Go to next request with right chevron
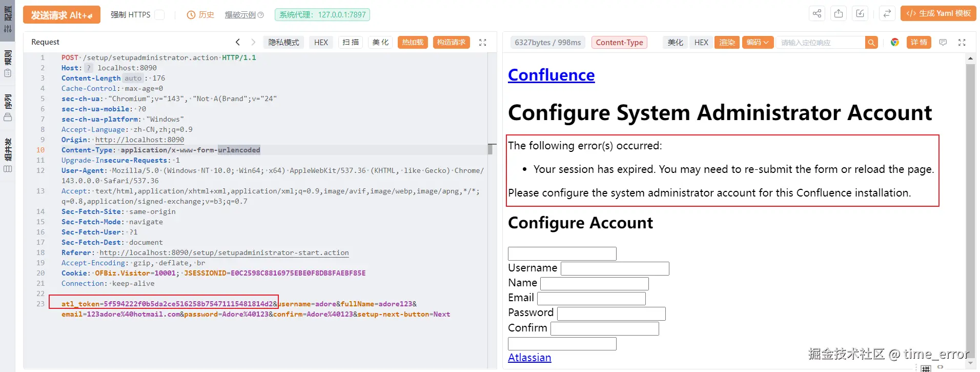Viewport: 980px width, 372px height. tap(253, 42)
